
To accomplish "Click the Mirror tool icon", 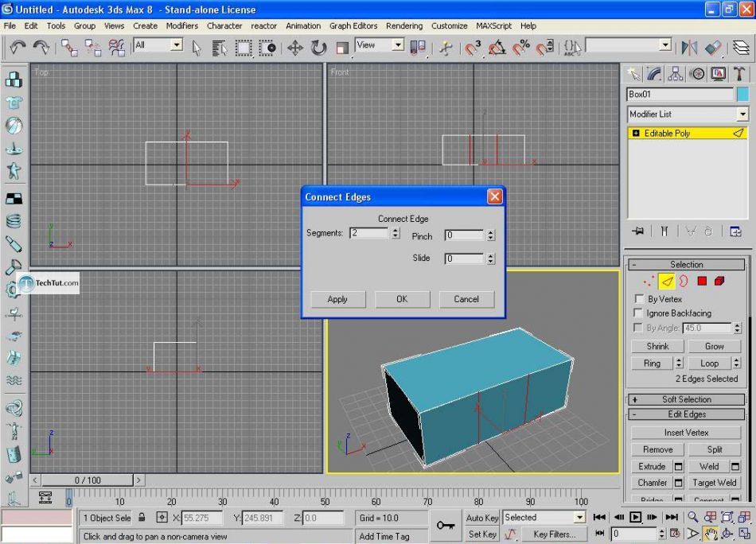I will pyautogui.click(x=689, y=48).
